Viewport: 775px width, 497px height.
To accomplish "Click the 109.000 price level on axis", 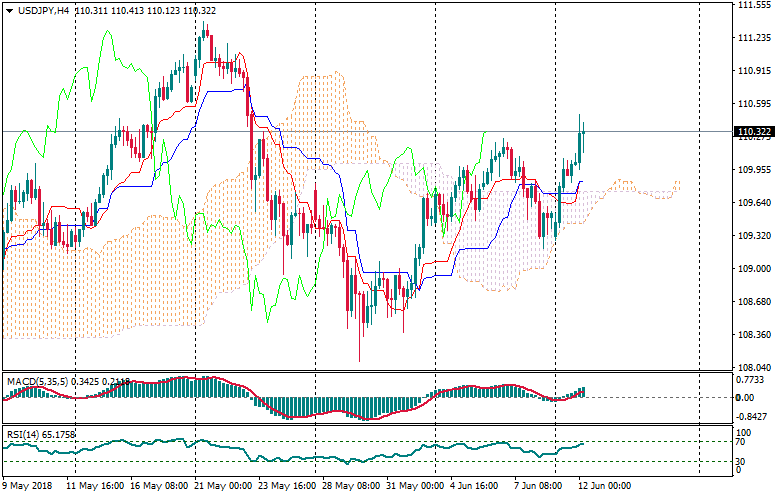I will click(752, 268).
